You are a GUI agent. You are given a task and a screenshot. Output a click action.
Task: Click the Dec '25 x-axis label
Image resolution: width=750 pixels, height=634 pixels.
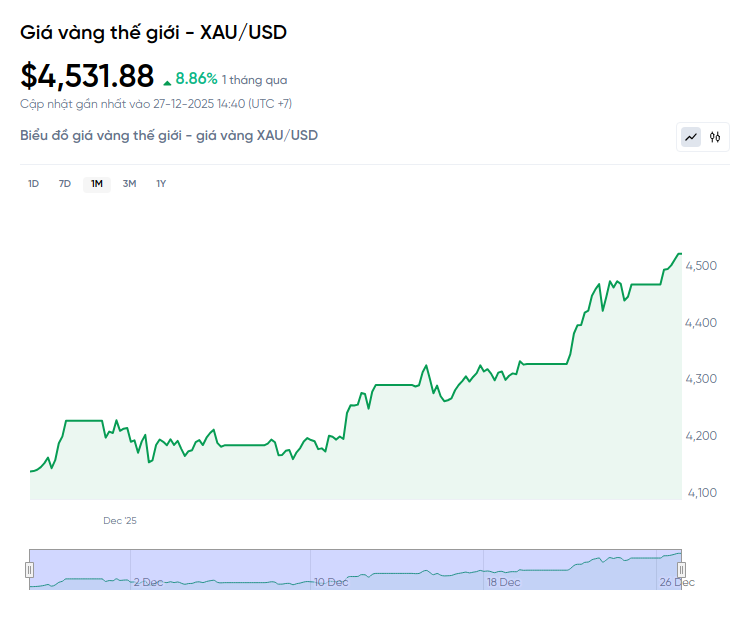point(119,520)
